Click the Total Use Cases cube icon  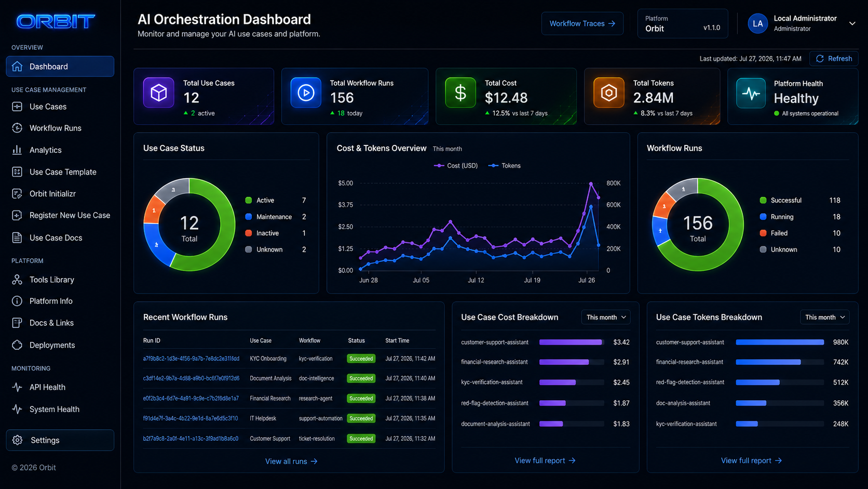[x=158, y=92]
